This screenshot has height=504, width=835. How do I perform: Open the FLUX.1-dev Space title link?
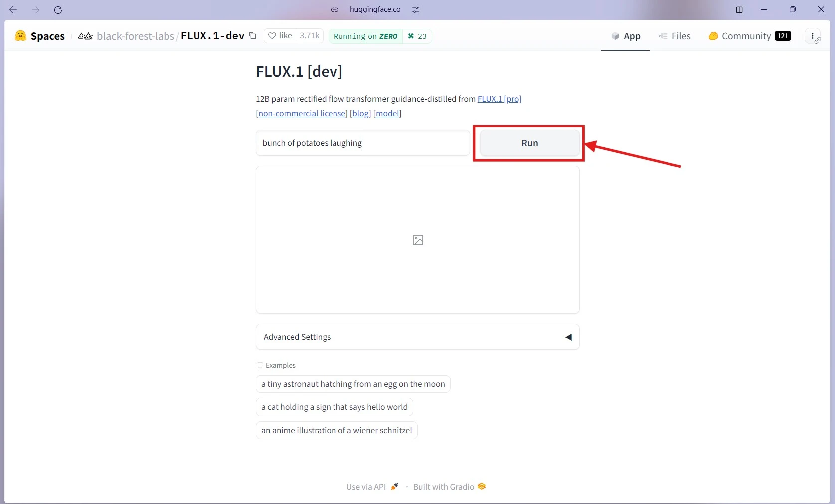[213, 36]
